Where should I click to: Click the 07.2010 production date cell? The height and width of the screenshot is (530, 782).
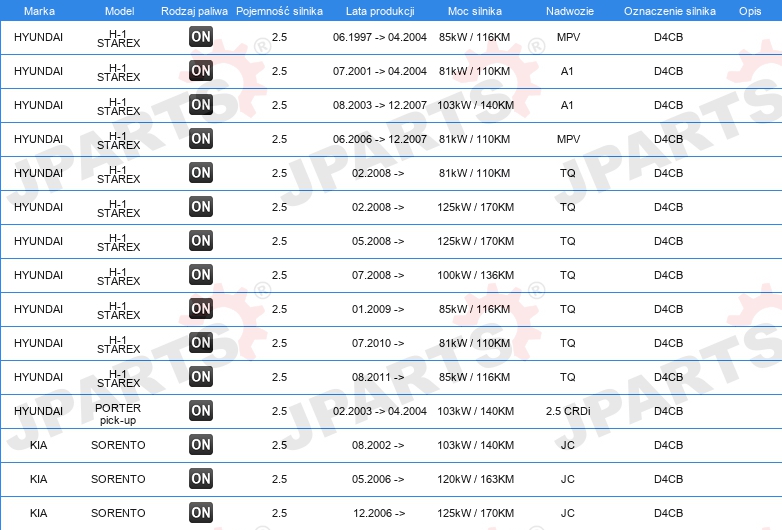click(378, 343)
